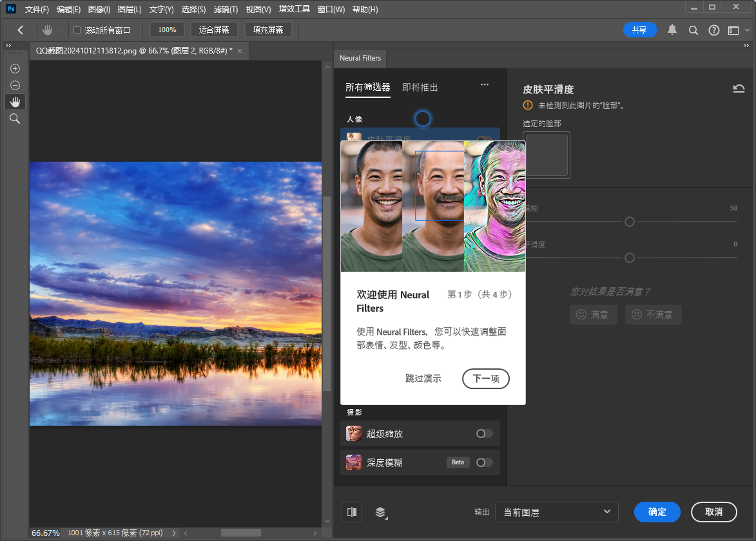Viewport: 756px width, 541px height.
Task: Select the Hand tool in the left toolbar
Action: pos(14,101)
